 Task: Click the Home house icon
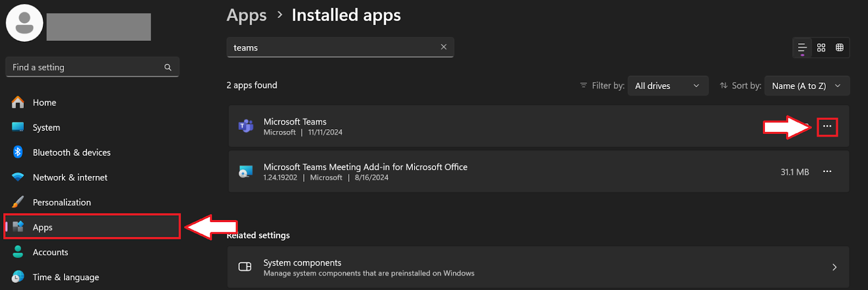[x=18, y=102]
